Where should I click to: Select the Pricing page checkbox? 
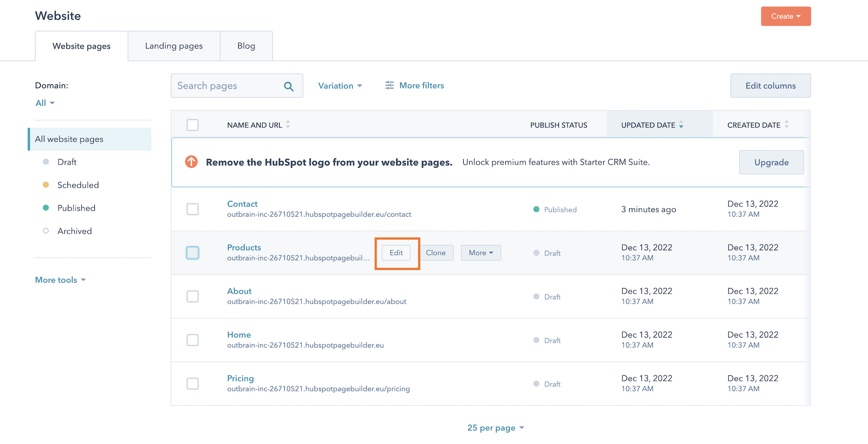(192, 384)
